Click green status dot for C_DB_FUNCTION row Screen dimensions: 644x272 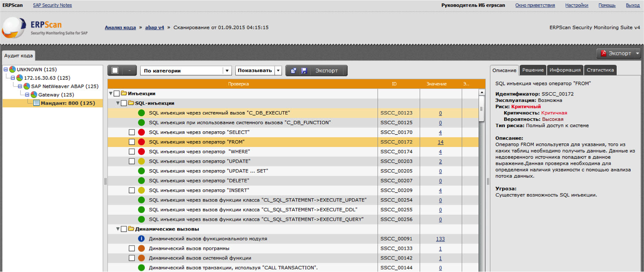(x=142, y=123)
